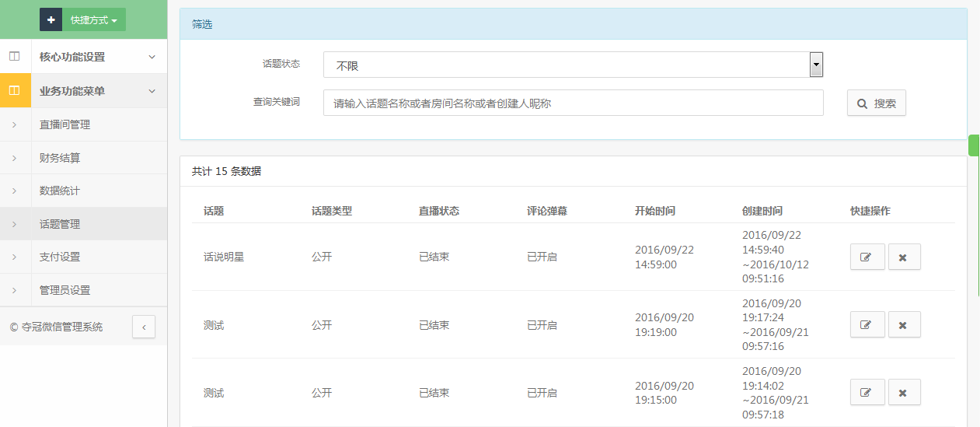Image resolution: width=980 pixels, height=427 pixels.
Task: Click 已结束 status in 话说明星 row
Action: point(434,257)
